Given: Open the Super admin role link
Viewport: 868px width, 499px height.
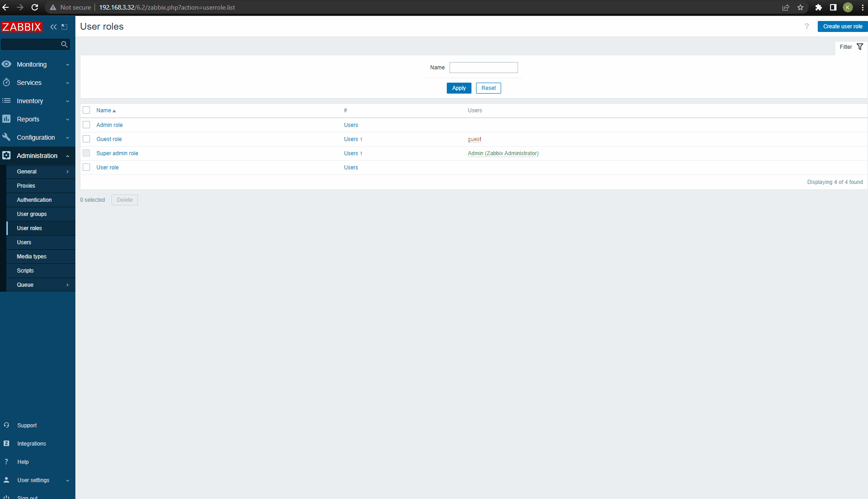Looking at the screenshot, I should (117, 153).
